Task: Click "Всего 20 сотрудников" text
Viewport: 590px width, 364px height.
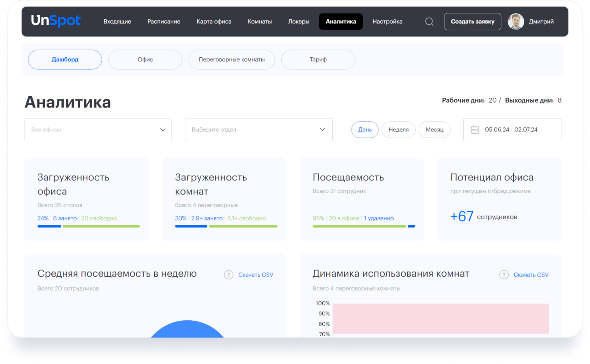Action: tap(68, 288)
